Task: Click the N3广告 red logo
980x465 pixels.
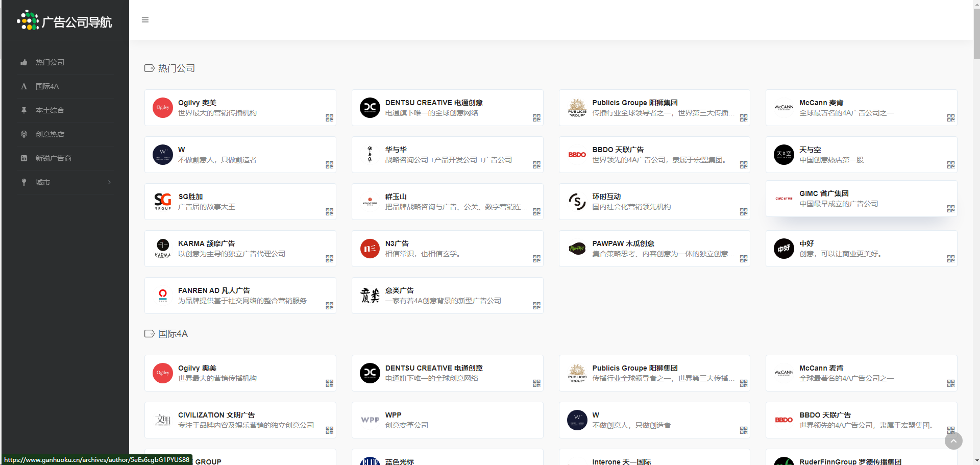Action: (x=370, y=249)
